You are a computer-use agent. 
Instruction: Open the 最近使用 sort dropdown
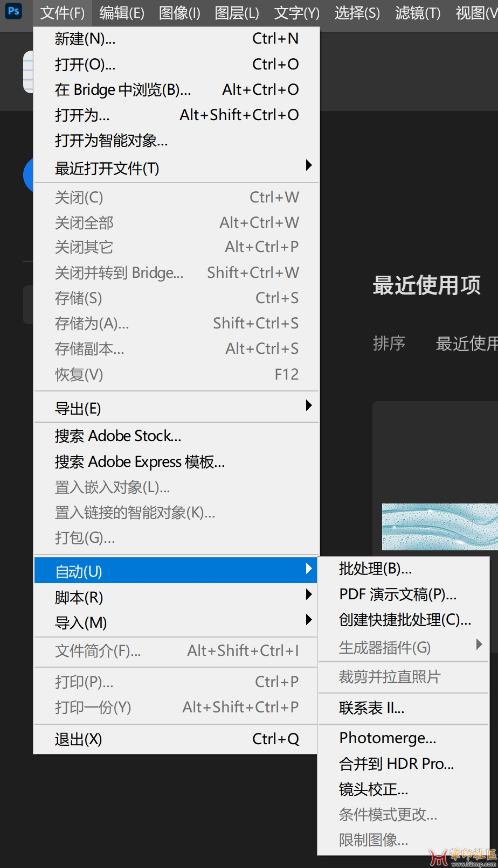[x=466, y=343]
